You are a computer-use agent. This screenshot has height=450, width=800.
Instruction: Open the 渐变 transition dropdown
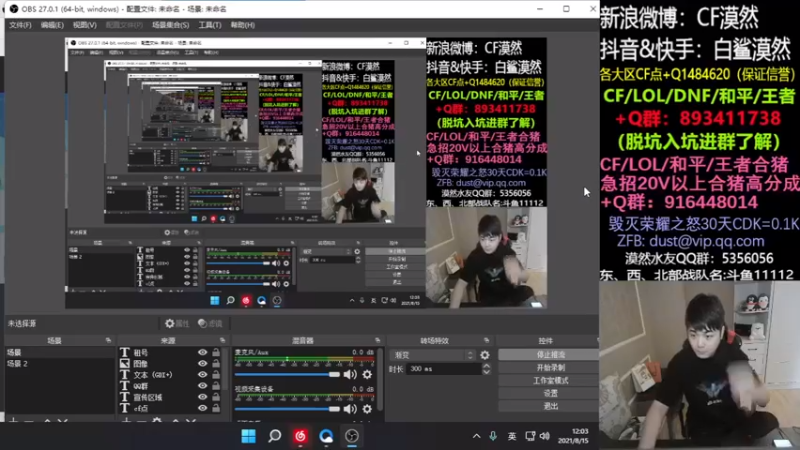(x=433, y=355)
